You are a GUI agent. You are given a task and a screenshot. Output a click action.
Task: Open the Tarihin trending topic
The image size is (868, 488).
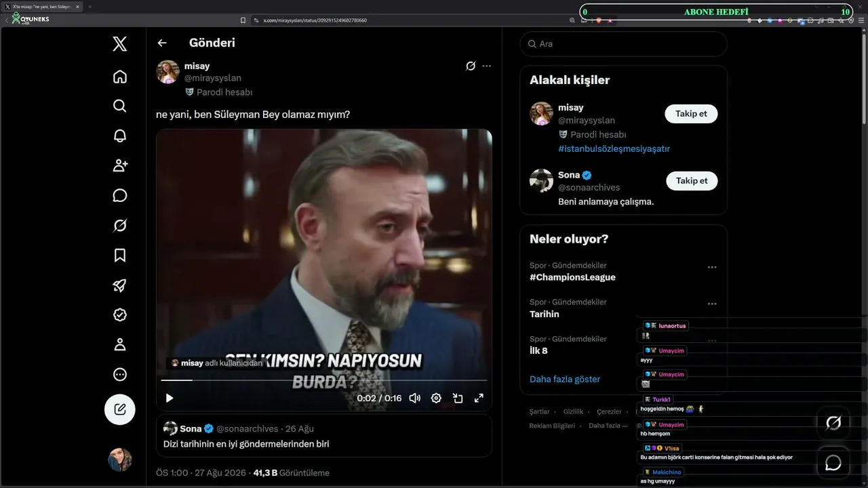click(x=545, y=314)
